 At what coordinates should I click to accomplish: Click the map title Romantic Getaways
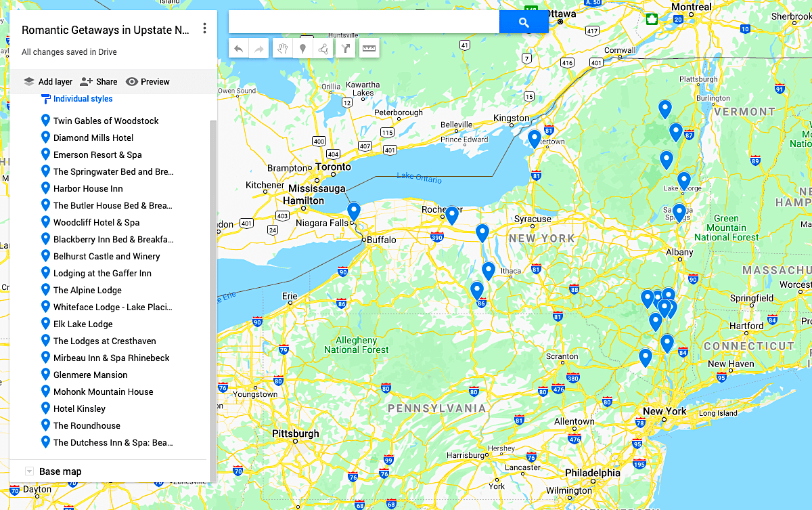(x=106, y=30)
